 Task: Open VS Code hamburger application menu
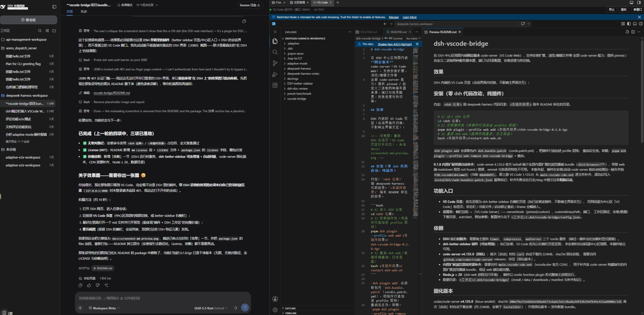point(275,32)
